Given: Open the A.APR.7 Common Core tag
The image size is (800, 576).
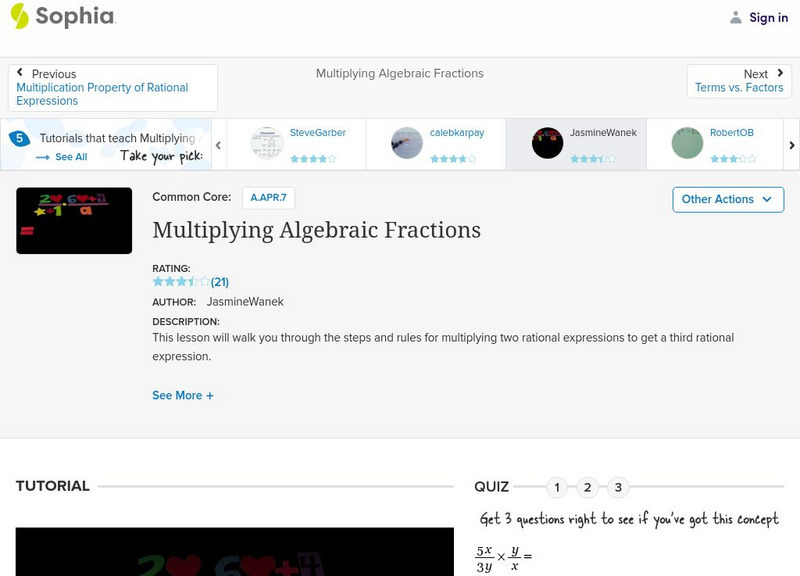Looking at the screenshot, I should click(268, 198).
